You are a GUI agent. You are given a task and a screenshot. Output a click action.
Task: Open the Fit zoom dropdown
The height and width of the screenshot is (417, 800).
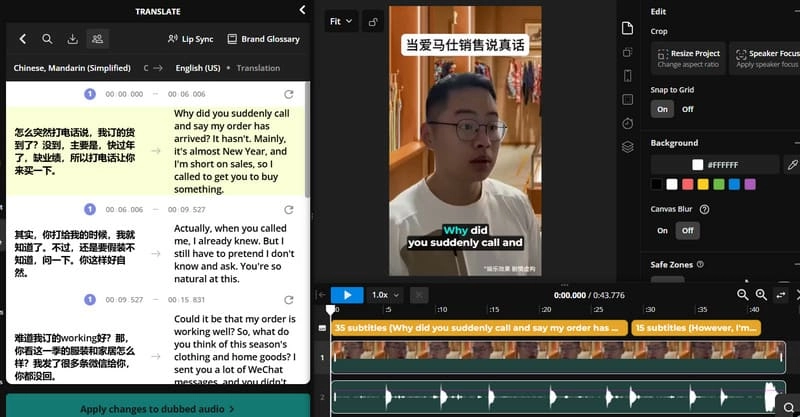pyautogui.click(x=341, y=21)
